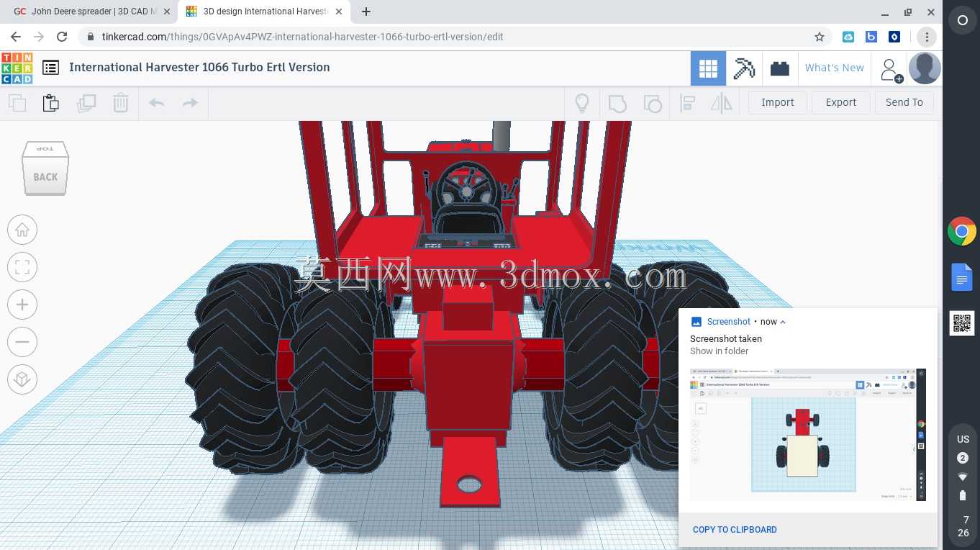Click the dark blue extension icon
The image size is (980, 550).
(894, 37)
